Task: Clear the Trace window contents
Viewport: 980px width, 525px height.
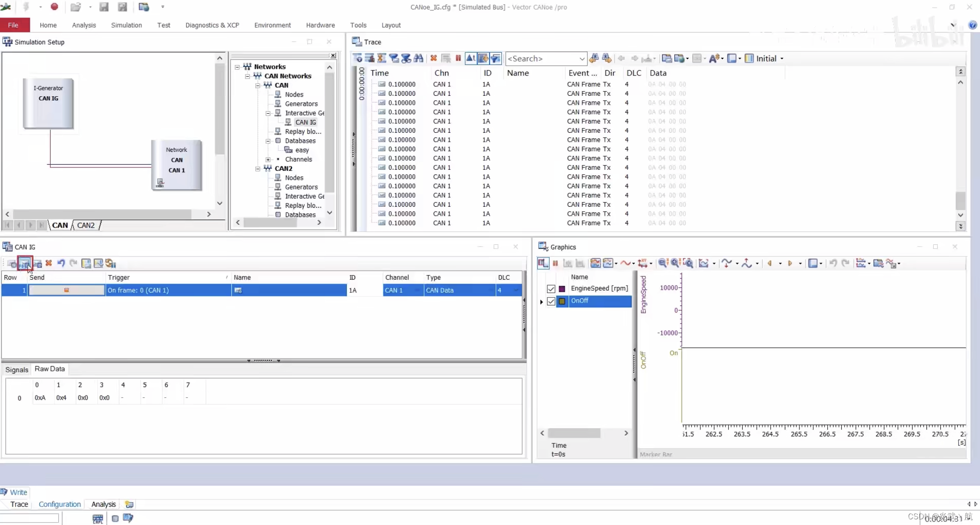Action: (x=433, y=58)
